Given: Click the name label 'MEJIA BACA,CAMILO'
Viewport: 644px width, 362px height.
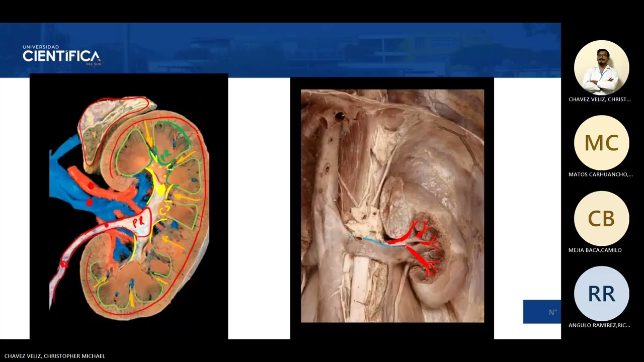Looking at the screenshot, I should 595,250.
